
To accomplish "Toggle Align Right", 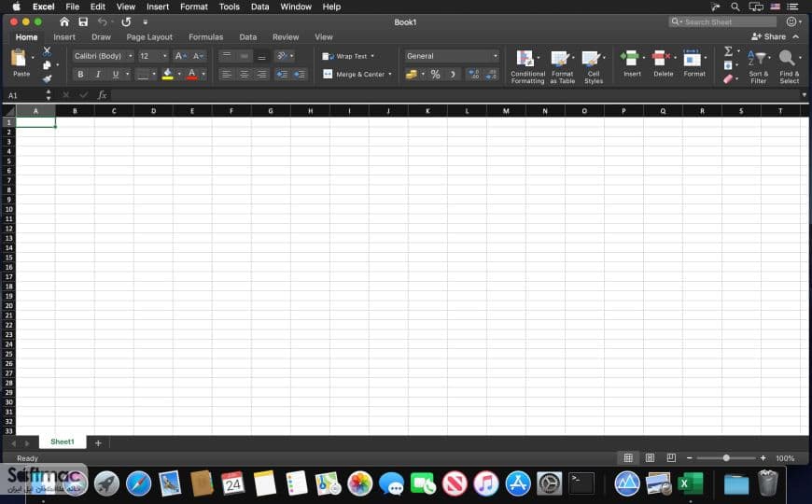I will [262, 74].
